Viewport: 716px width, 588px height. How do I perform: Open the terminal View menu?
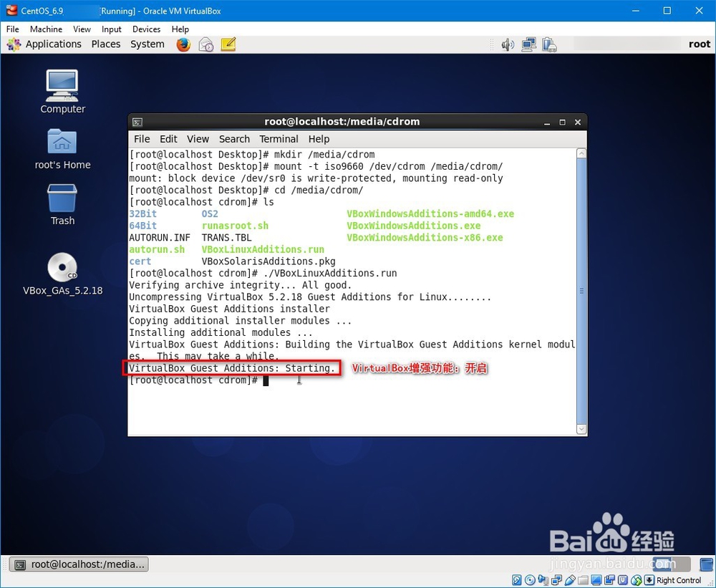[198, 139]
